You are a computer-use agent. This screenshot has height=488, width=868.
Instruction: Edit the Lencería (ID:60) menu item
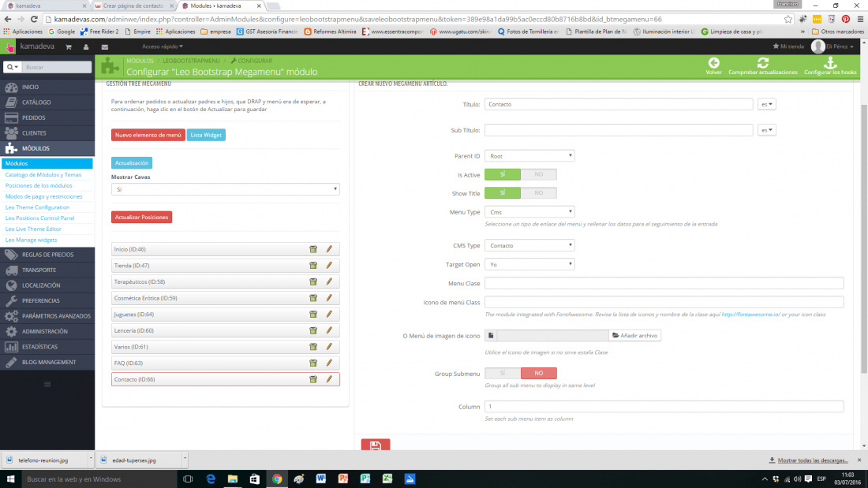click(x=329, y=330)
